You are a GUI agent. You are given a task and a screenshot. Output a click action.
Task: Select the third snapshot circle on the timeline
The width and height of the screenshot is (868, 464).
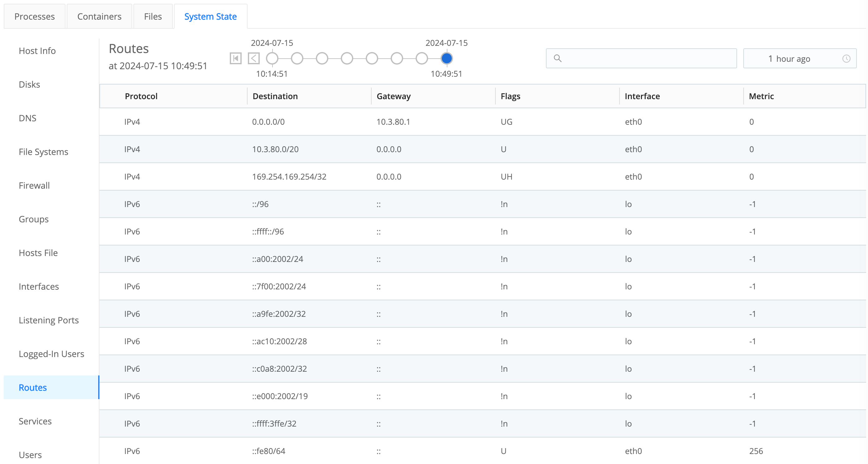(322, 58)
